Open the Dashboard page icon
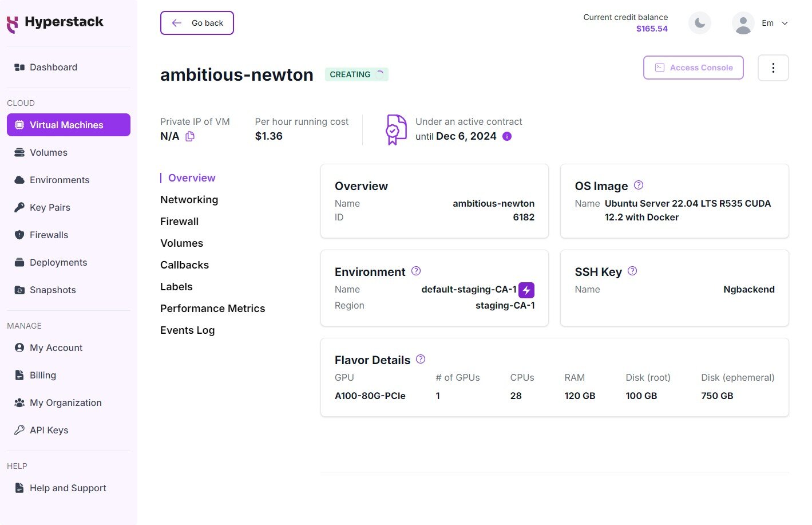The height and width of the screenshot is (525, 812). coord(19,68)
